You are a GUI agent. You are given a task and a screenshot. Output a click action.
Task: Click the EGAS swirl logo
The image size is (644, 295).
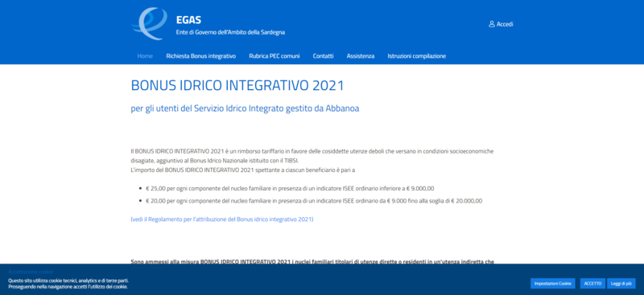[x=150, y=23]
